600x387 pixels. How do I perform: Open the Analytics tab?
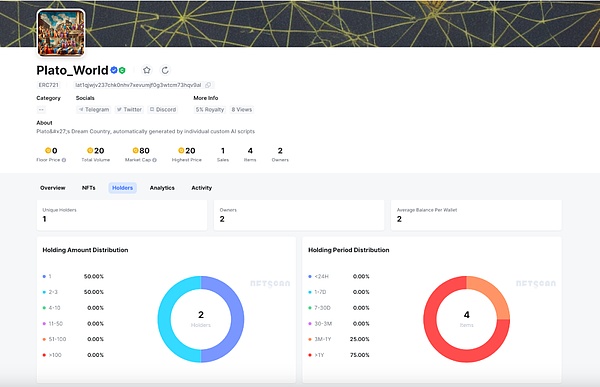[162, 188]
